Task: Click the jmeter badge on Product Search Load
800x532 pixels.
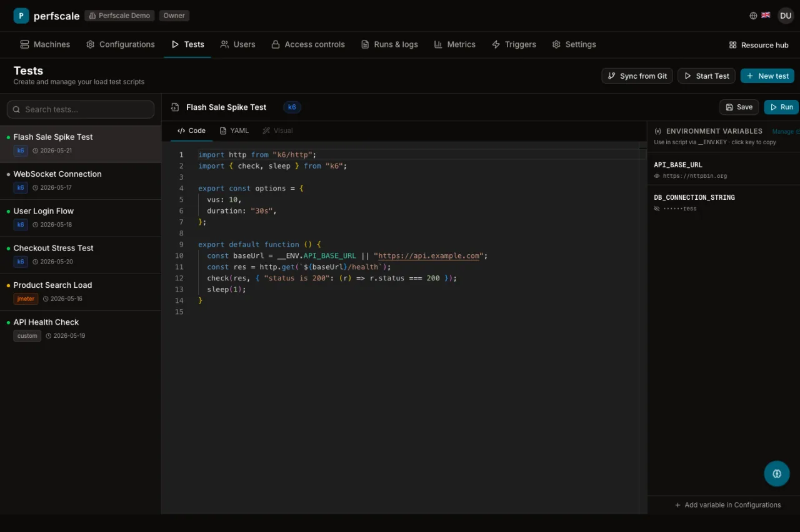Action: coord(26,299)
